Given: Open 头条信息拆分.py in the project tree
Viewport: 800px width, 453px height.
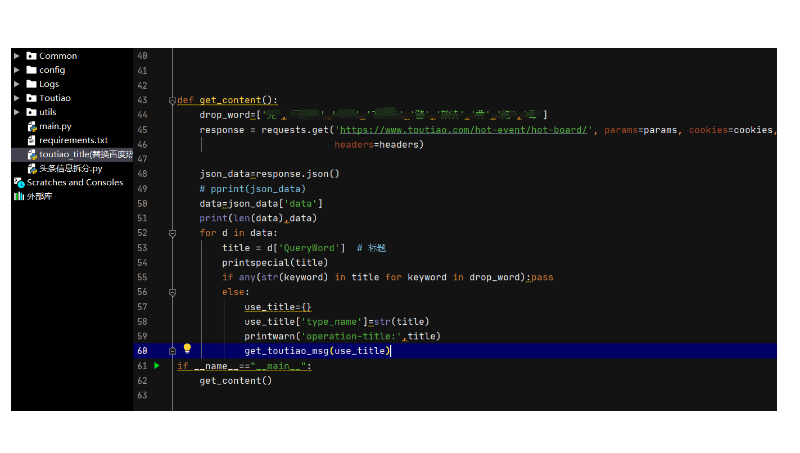Looking at the screenshot, I should (71, 168).
